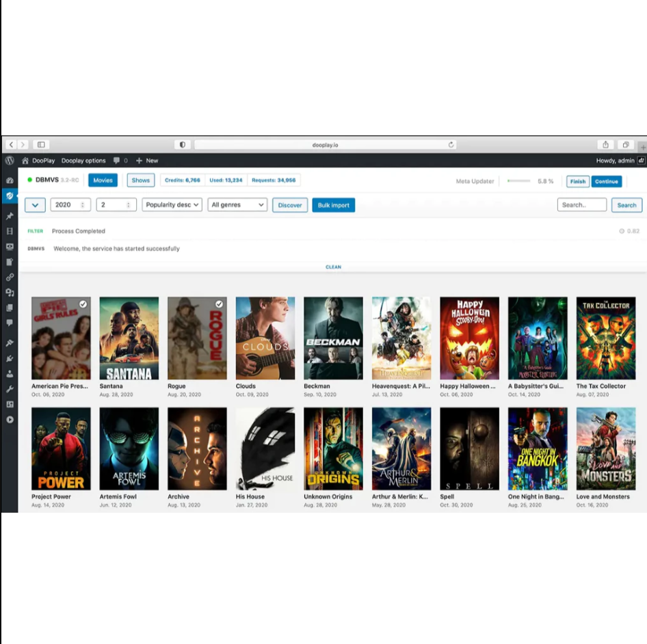
Task: Click the dooplay.io address bar
Action: [x=325, y=145]
